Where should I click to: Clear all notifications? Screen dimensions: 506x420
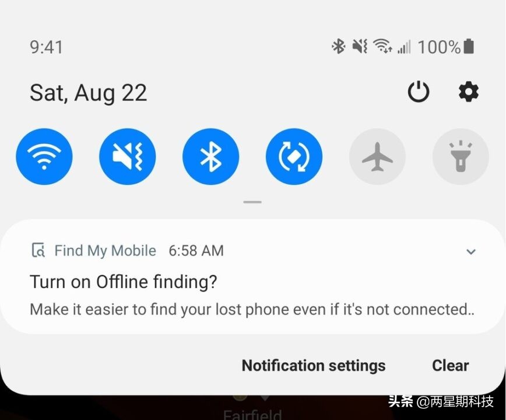click(x=451, y=365)
